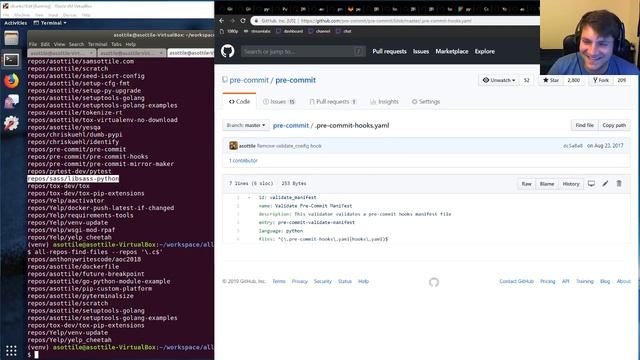Focus the Search or jump to field

tap(303, 51)
